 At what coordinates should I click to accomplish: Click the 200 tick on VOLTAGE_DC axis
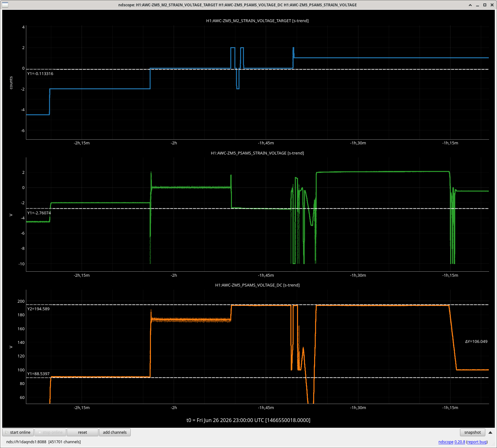21,301
